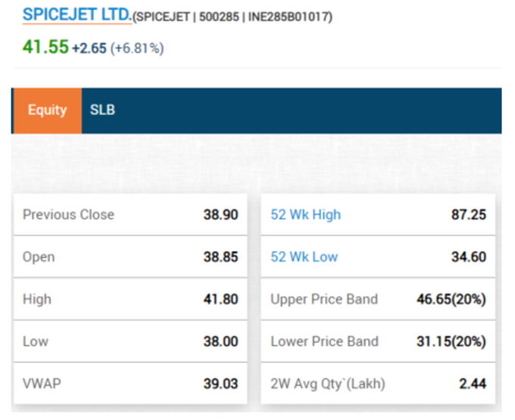Select the Equity tab
515x420 pixels.
48,110
